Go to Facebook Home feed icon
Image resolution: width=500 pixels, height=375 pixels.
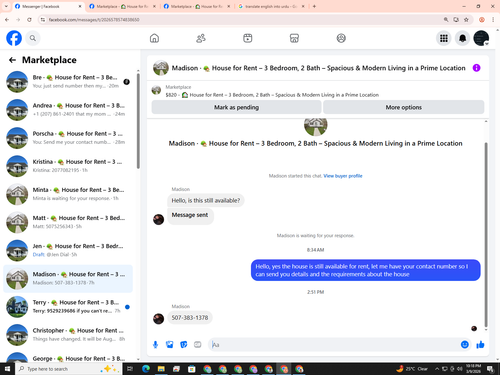(154, 38)
